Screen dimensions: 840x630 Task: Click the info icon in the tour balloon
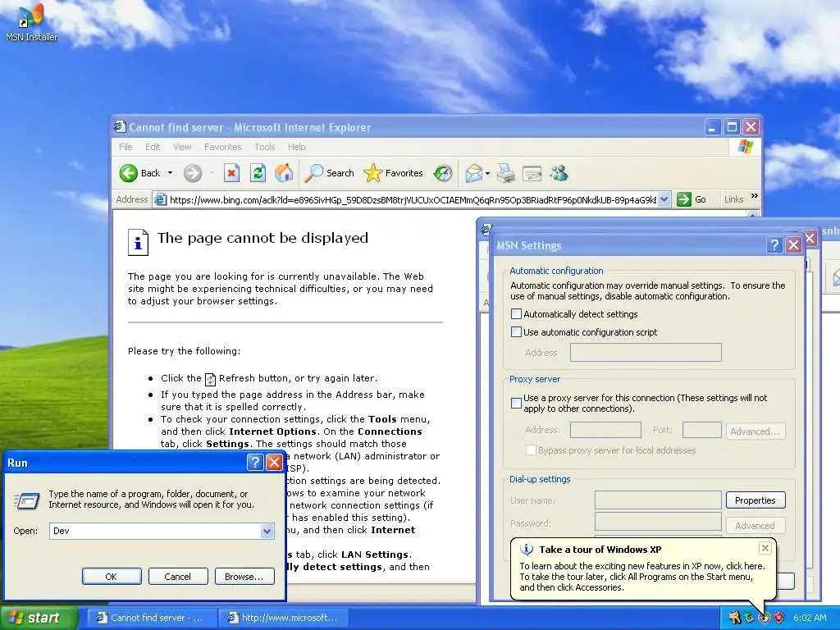(x=527, y=549)
